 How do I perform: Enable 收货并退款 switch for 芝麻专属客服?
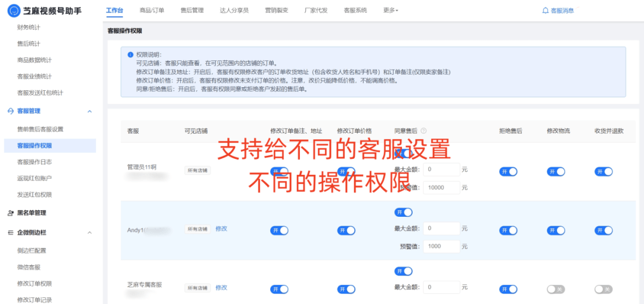tap(603, 289)
